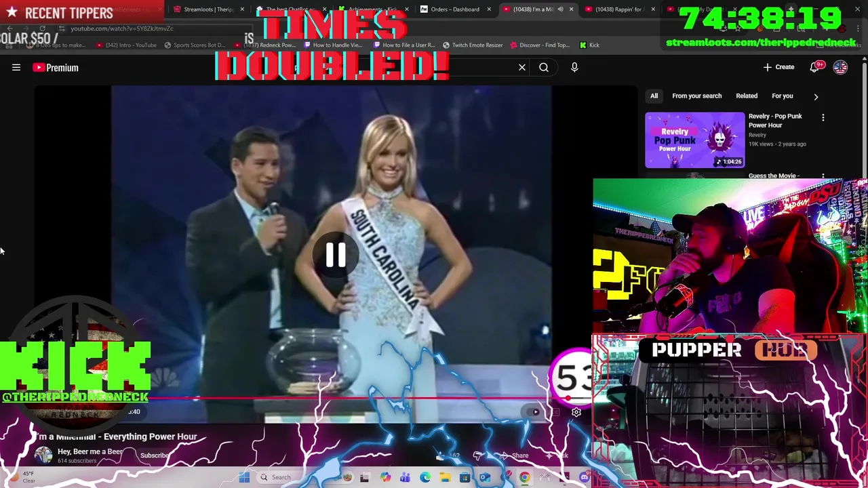Open the Kick bookmark
This screenshot has height=488, width=868.
click(589, 45)
